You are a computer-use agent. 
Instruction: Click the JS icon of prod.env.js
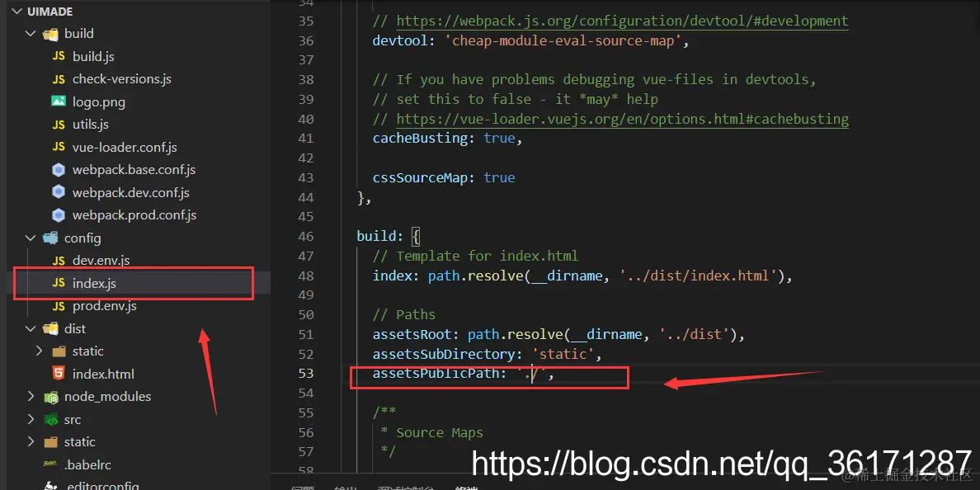coord(59,306)
